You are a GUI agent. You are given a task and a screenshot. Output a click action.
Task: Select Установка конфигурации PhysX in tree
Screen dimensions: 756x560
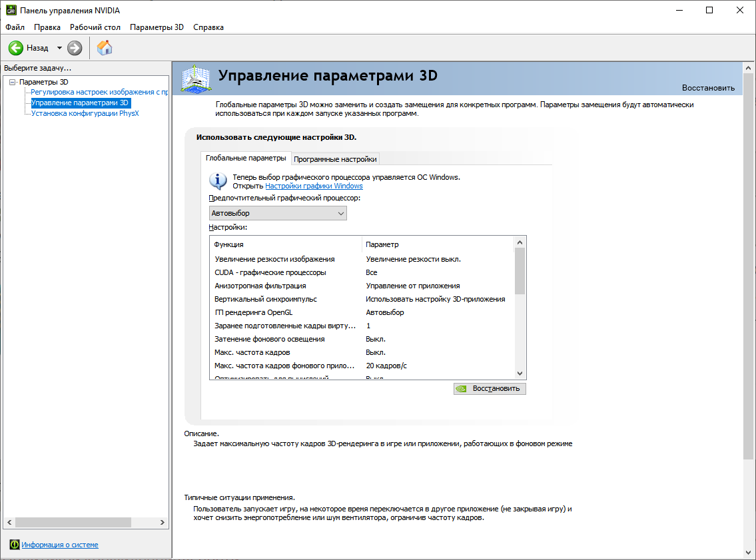pos(85,113)
